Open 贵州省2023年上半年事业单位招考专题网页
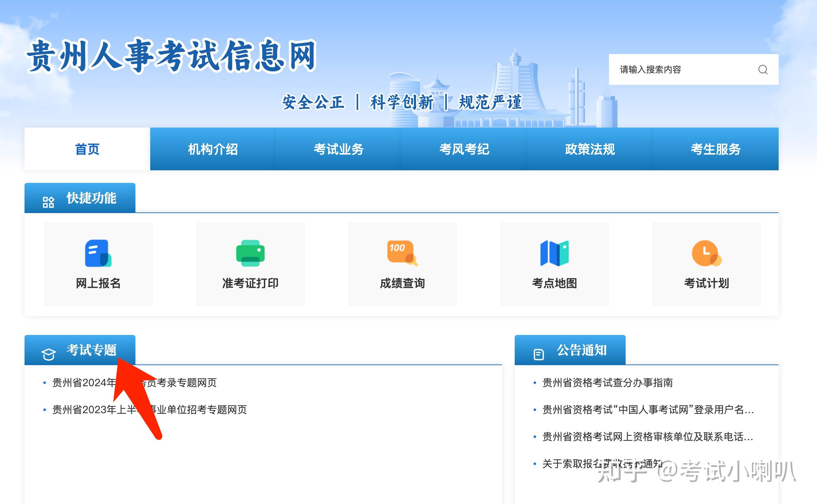The image size is (817, 504). point(149,410)
